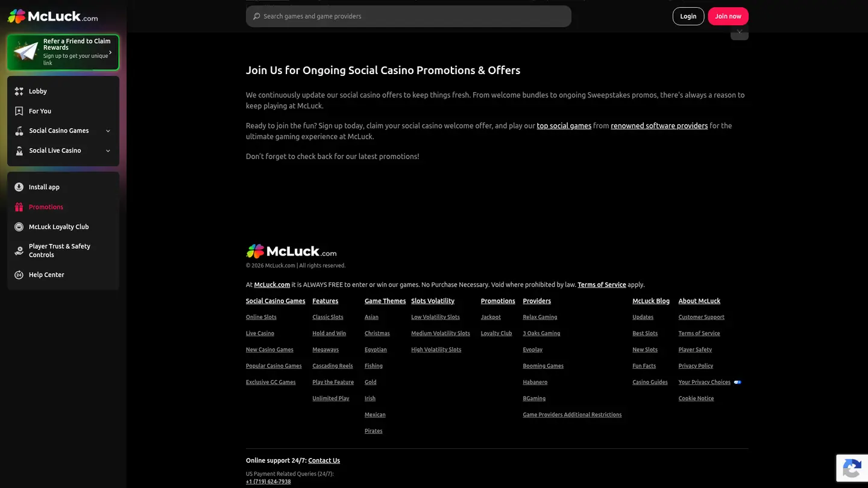Click the Promotions gift icon
Viewport: 868px width, 488px height.
coord(19,207)
